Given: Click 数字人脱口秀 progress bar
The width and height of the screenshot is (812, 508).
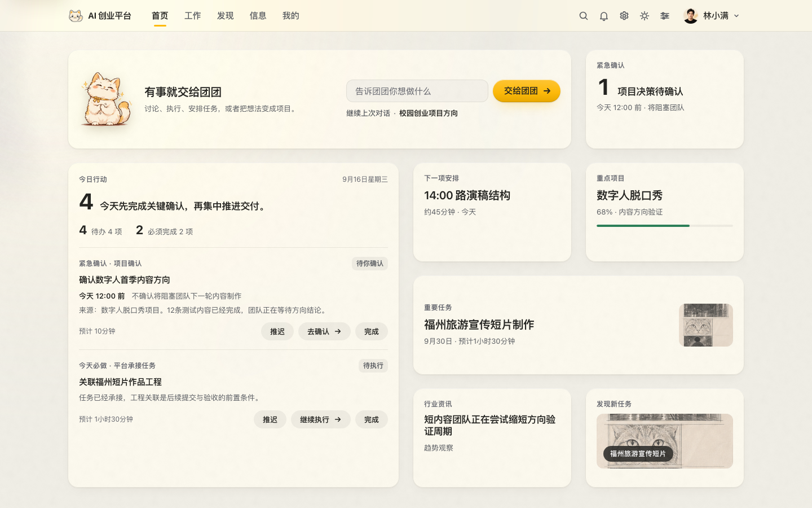Looking at the screenshot, I should point(665,226).
